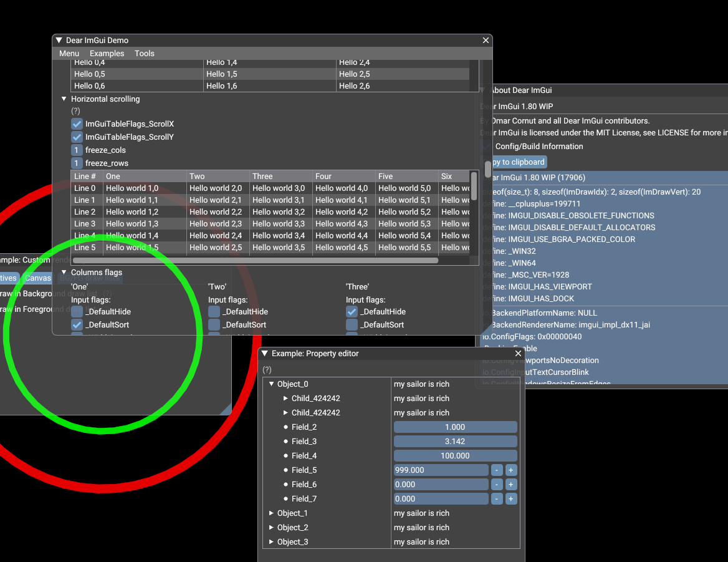This screenshot has height=562, width=728.
Task: Click the (?) help marker under Horizontal scrolling
Action: [x=75, y=111]
